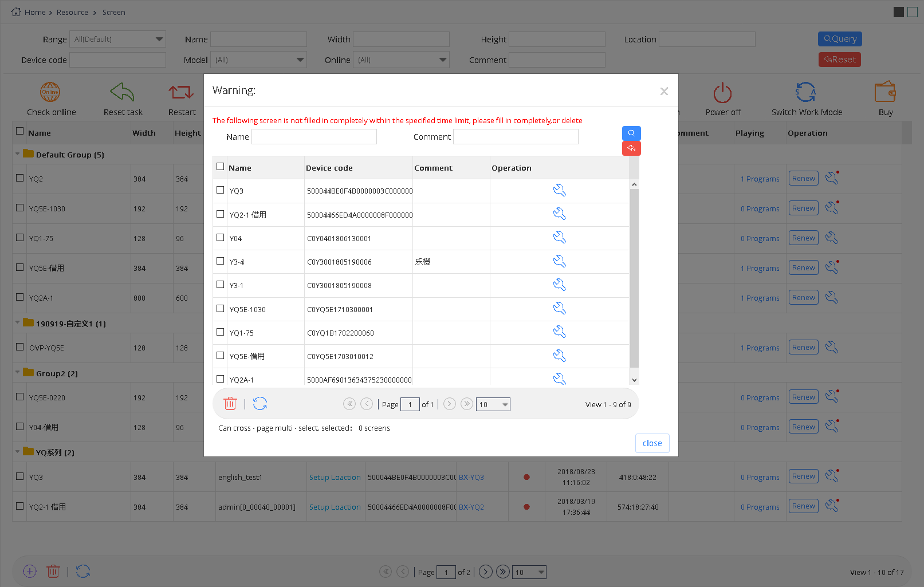Collapse the 190919-自定义1 group
The width and height of the screenshot is (924, 587).
tap(18, 322)
